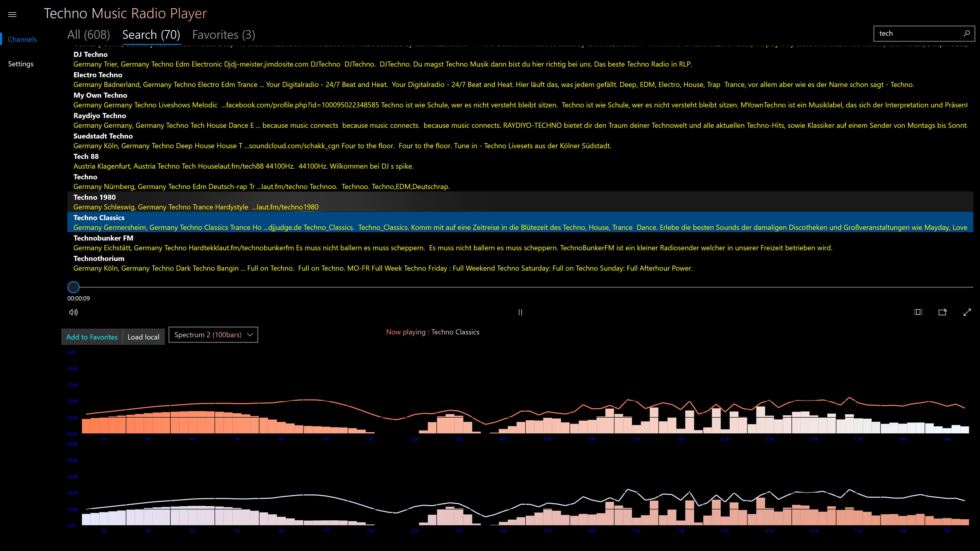Click the search magnifier icon
Viewport: 980px width, 551px height.
[966, 33]
